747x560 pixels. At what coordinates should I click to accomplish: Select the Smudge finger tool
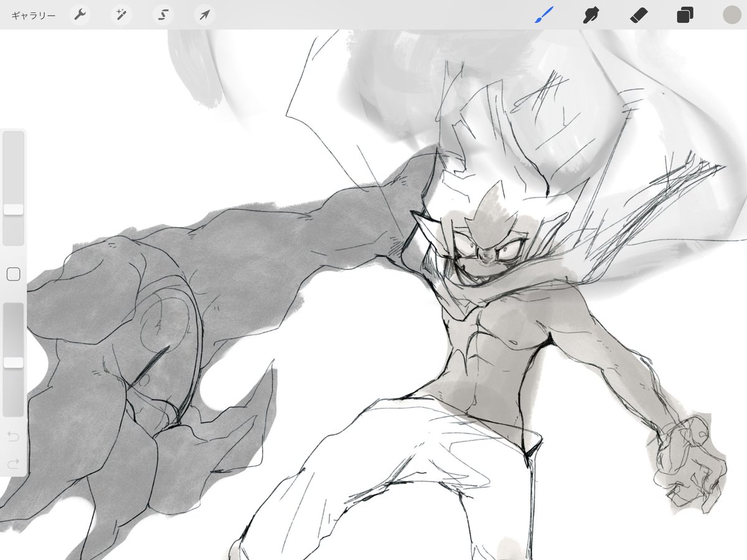pos(590,15)
